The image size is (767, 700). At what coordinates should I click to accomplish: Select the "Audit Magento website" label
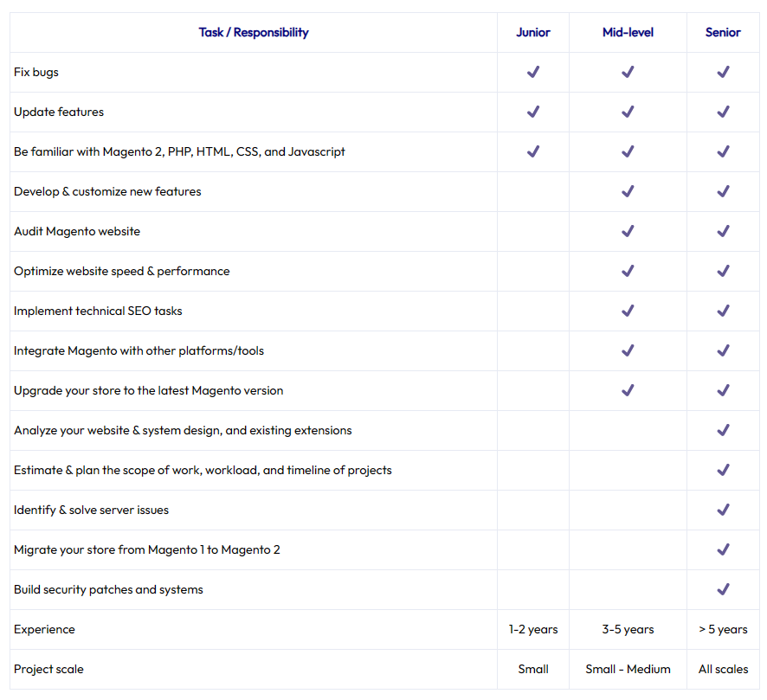click(77, 232)
